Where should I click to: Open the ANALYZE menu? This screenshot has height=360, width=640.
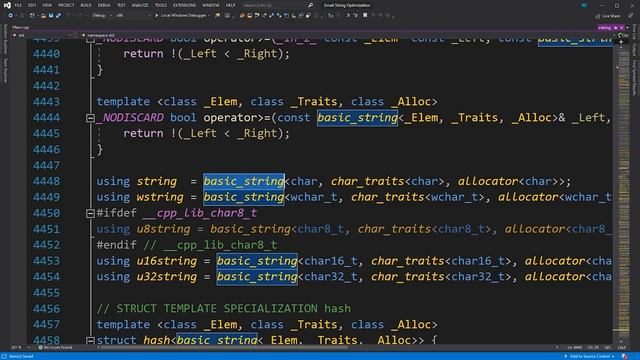(140, 5)
